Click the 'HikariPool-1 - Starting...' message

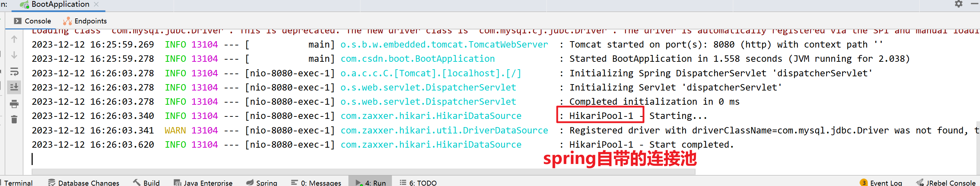point(638,116)
